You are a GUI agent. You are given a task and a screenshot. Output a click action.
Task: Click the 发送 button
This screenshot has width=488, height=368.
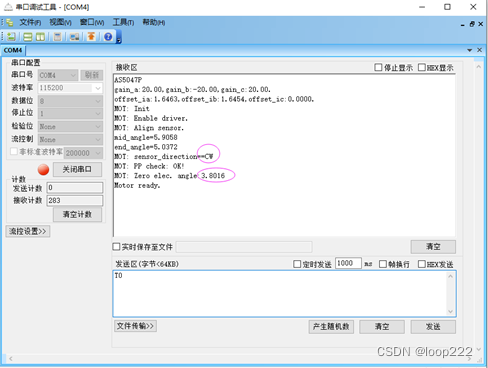433,327
